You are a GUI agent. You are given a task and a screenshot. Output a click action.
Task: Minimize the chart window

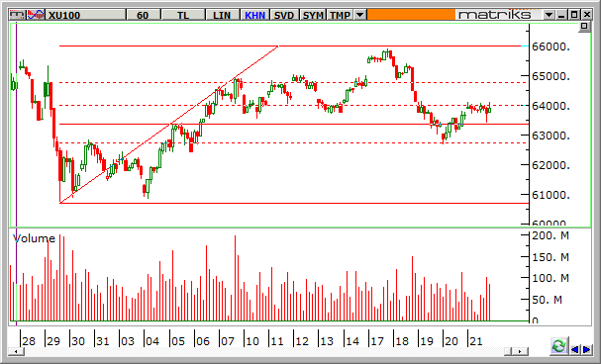pos(562,15)
